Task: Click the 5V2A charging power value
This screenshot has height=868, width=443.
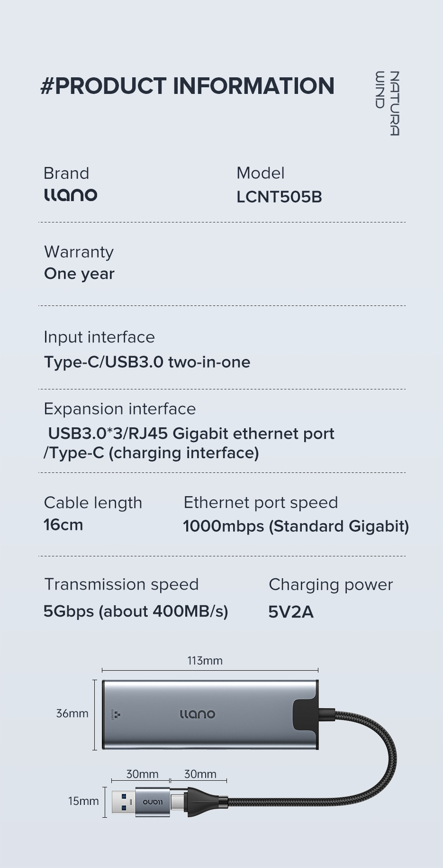Action: click(291, 612)
